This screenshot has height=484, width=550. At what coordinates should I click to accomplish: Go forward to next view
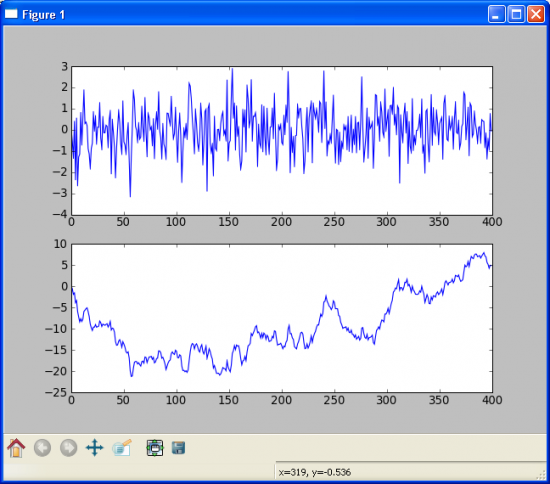point(68,448)
